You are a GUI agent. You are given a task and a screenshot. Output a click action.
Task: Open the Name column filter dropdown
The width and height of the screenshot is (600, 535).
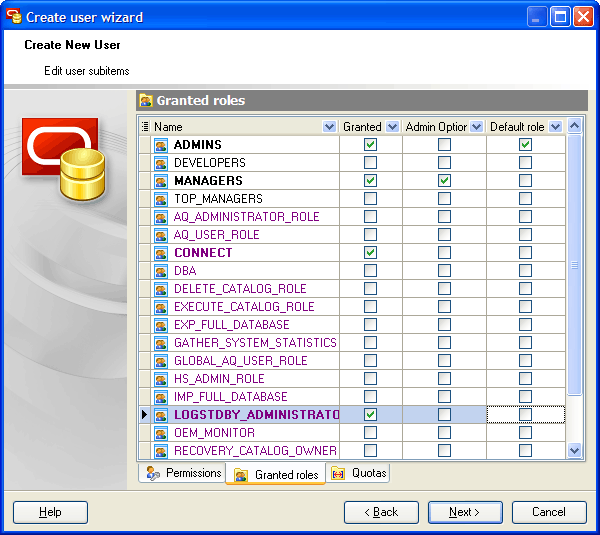[x=330, y=127]
